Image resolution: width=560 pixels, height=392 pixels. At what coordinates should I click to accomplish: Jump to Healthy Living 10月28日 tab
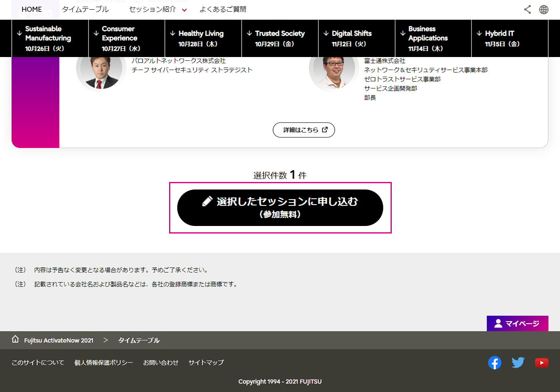(203, 38)
